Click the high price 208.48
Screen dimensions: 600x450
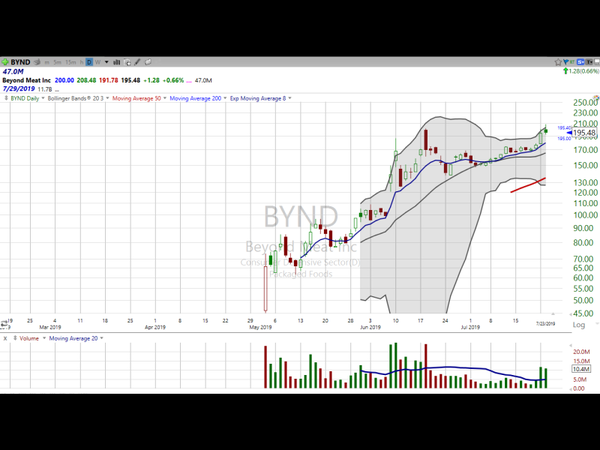click(86, 80)
